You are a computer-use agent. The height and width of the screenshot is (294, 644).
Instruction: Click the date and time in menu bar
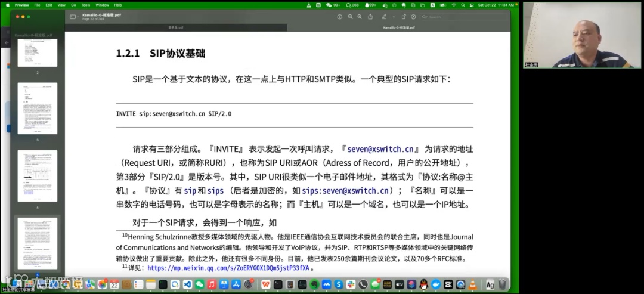(x=496, y=5)
